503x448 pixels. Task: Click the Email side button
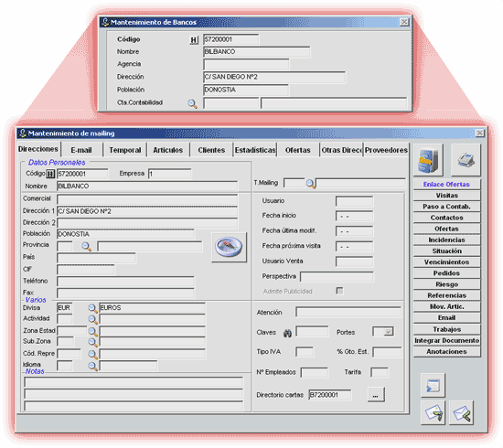point(446,318)
